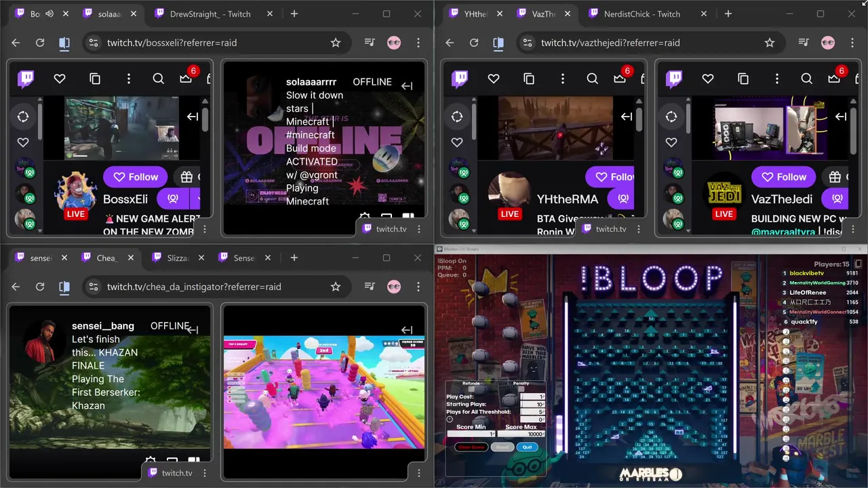Open BossxEli profile avatar with LIVE badge
The height and width of the screenshot is (488, 868).
pyautogui.click(x=75, y=192)
